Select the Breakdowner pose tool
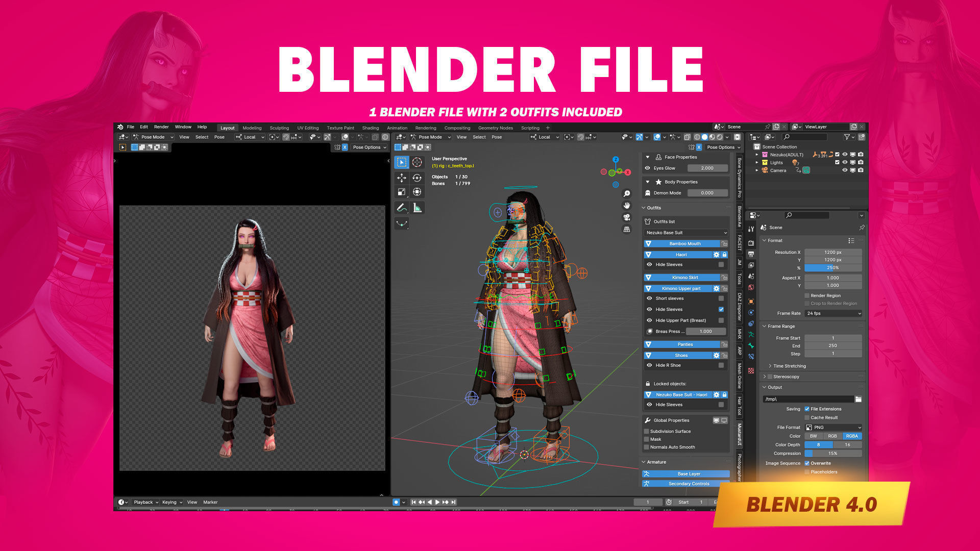Screen dimensions: 980x551 pyautogui.click(x=402, y=223)
